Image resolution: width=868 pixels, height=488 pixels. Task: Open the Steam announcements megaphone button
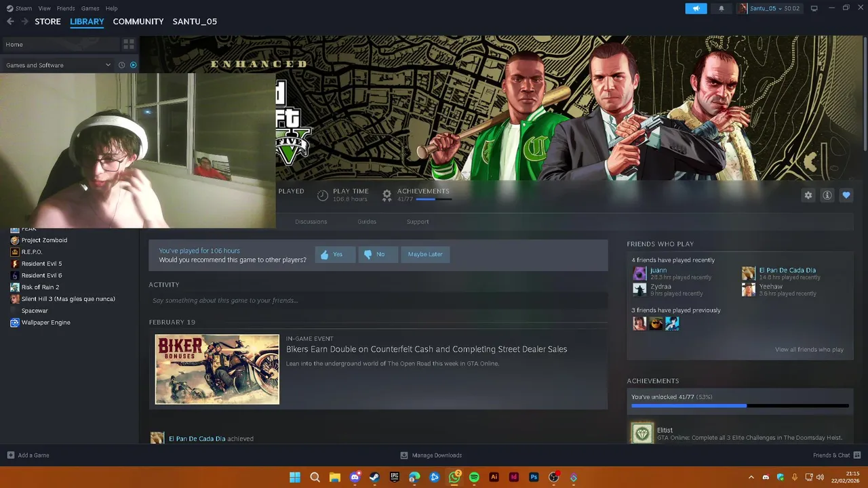tap(696, 8)
